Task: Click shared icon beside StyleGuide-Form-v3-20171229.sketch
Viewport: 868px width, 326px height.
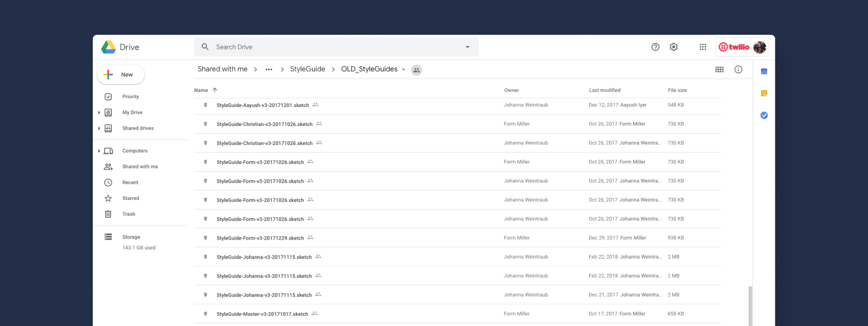Action: point(310,237)
